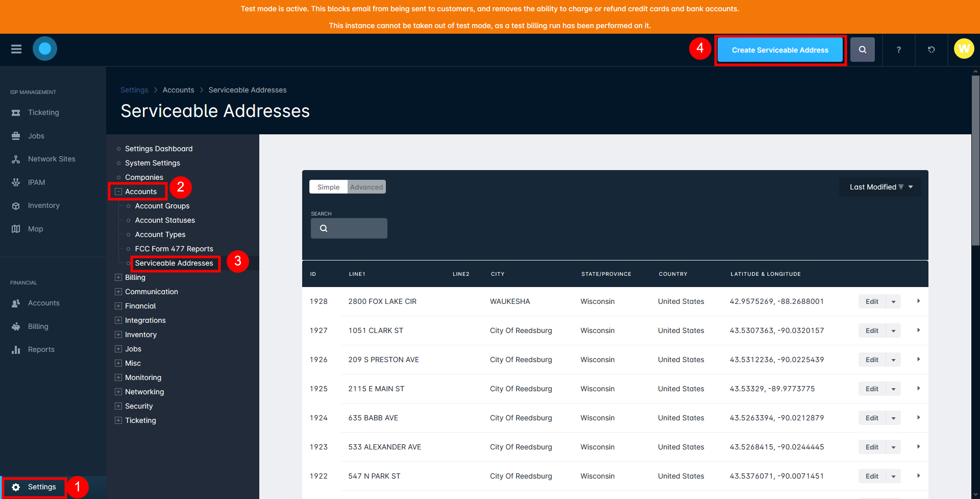Select the Jobs briefcase icon
980x499 pixels.
click(16, 136)
